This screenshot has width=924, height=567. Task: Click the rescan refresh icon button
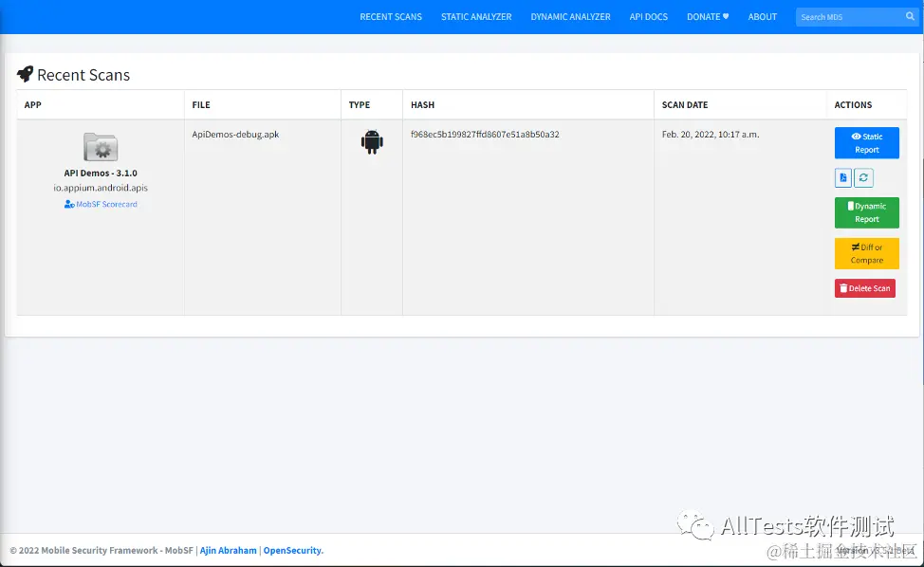click(863, 178)
